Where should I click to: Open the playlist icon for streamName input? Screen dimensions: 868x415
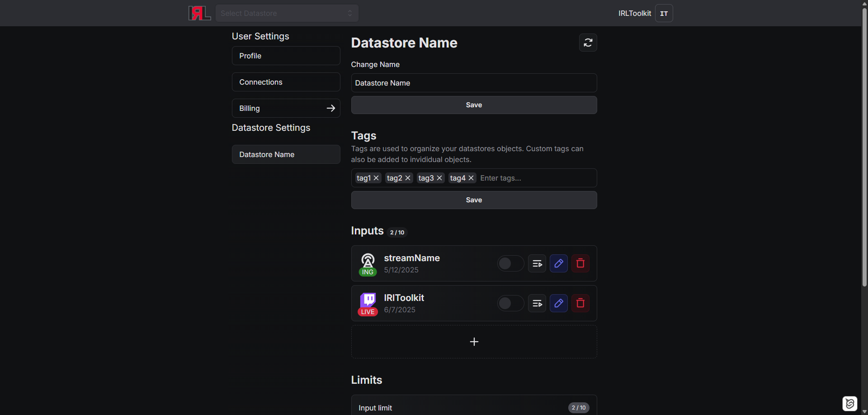tap(537, 263)
